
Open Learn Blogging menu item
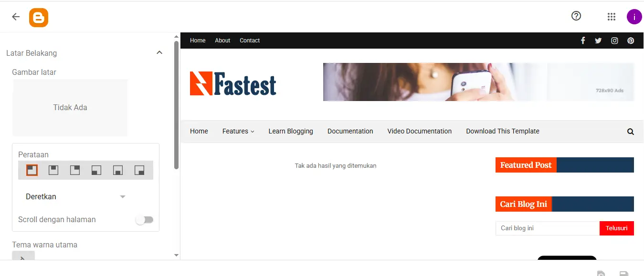291,131
